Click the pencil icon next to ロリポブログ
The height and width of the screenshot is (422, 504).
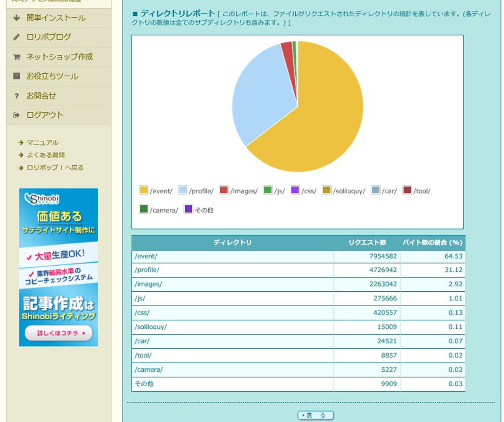(17, 37)
